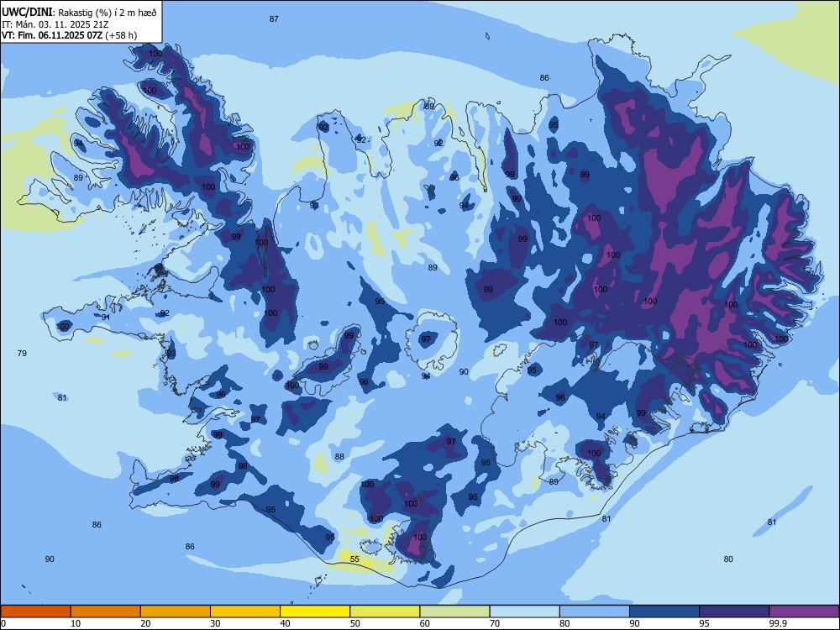Screen dimensions: 840x630
Task: Click the '79' value over the western sea
Action: point(22,353)
